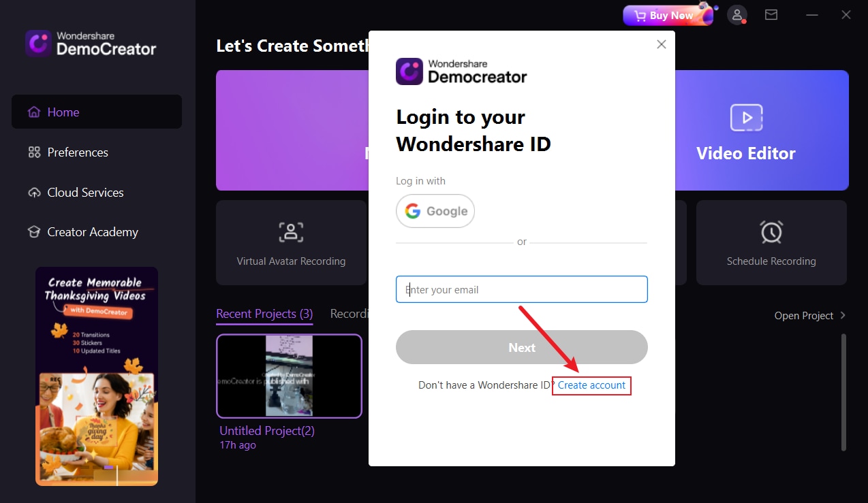Image resolution: width=868 pixels, height=503 pixels.
Task: Click the DemoCreator logo in login dialog
Action: click(x=461, y=71)
